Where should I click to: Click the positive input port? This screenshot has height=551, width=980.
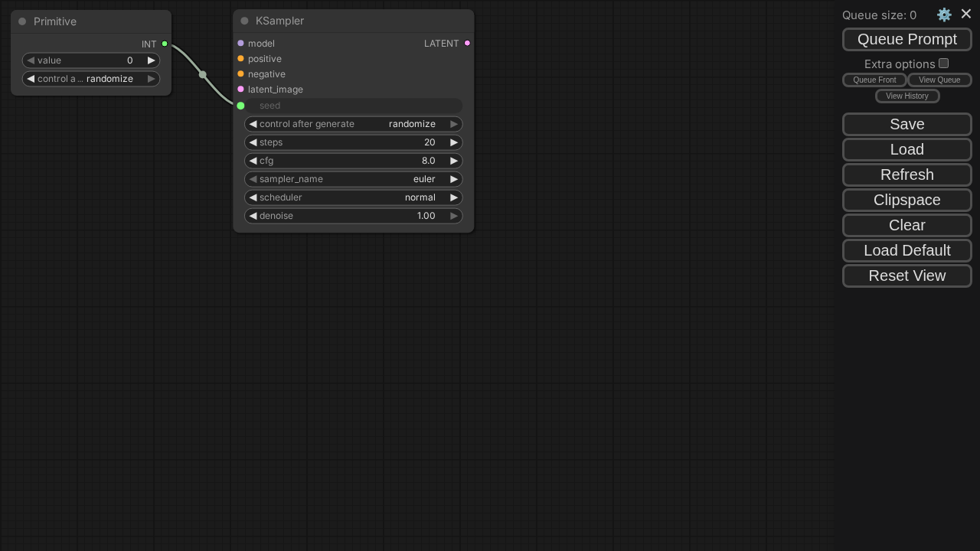240,59
